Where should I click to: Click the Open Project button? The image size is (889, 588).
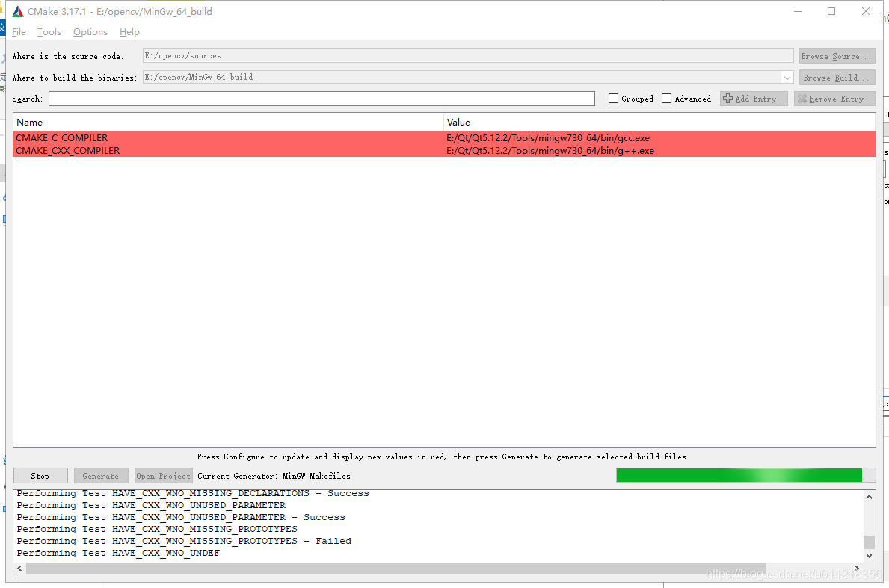click(163, 476)
